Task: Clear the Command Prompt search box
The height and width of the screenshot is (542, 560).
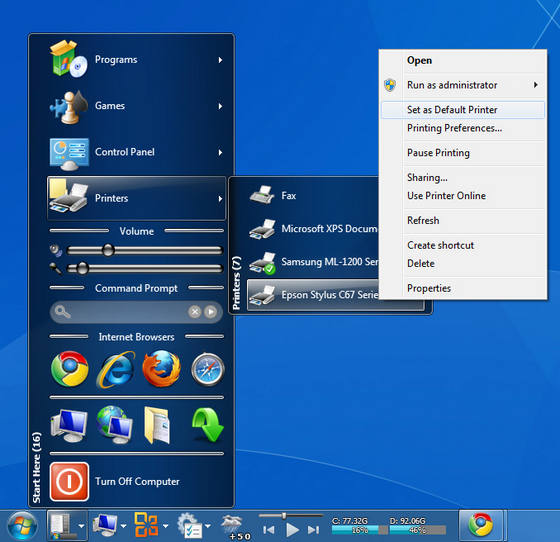Action: [x=195, y=312]
